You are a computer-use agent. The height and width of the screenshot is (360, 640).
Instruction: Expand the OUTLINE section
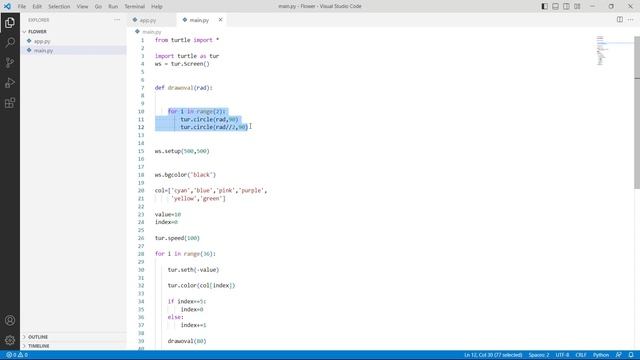[38, 337]
